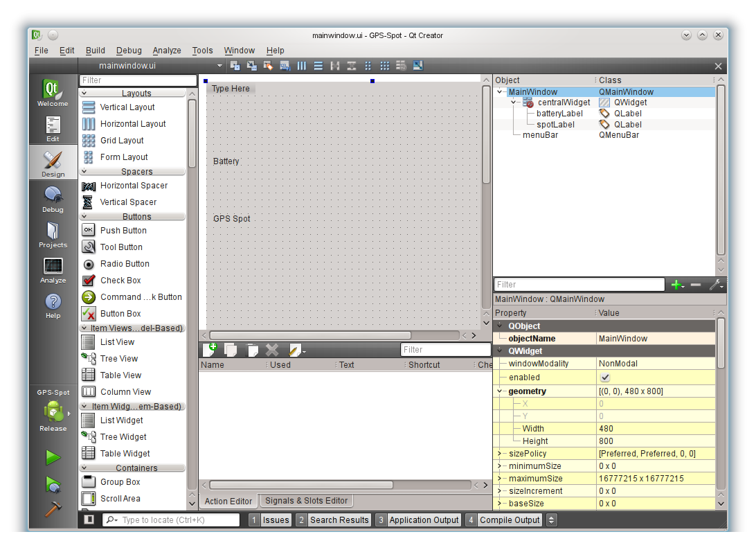The image size is (756, 559).
Task: Apply horizontal splitter layout from toolbar
Action: (x=335, y=66)
